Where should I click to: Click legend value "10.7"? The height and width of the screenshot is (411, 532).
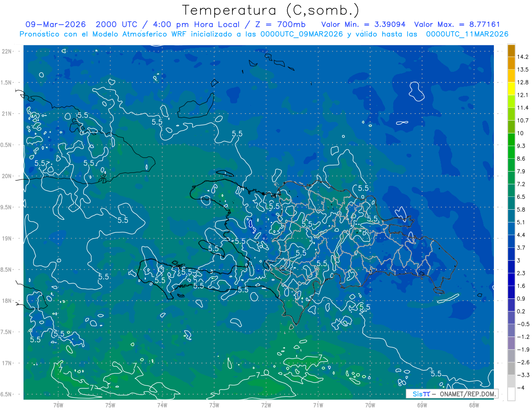(523, 121)
